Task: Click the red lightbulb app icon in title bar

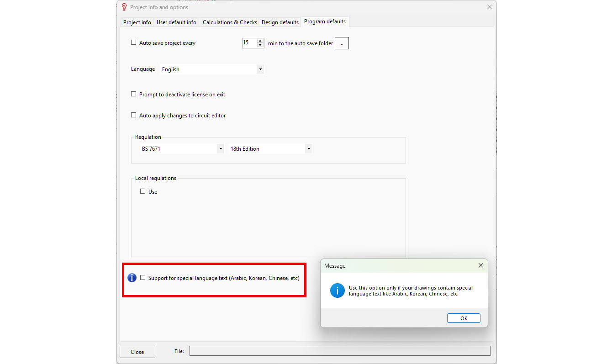Action: point(124,7)
